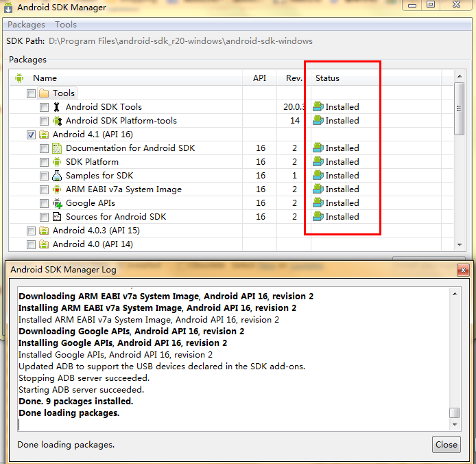Click installed status icon for SDK Platform

pos(318,162)
